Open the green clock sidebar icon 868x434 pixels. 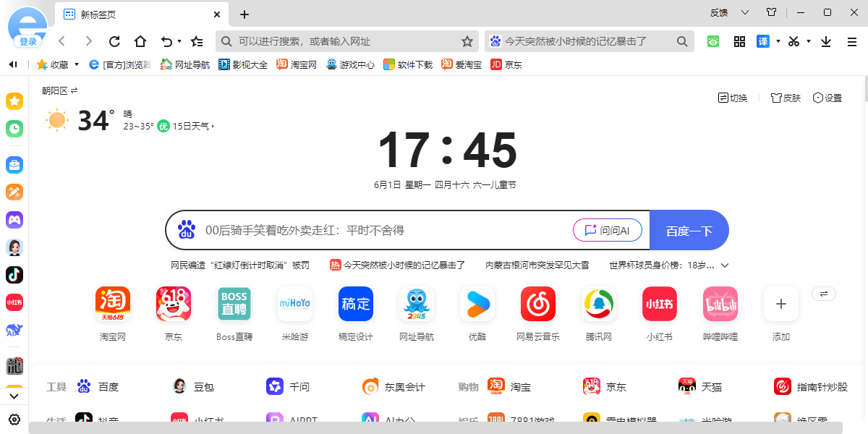pyautogui.click(x=14, y=129)
